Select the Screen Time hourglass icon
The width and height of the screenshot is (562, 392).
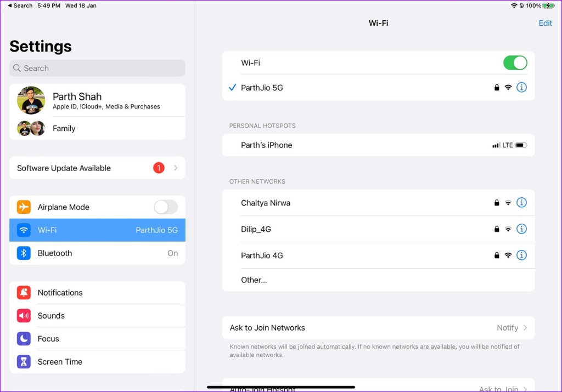(23, 361)
